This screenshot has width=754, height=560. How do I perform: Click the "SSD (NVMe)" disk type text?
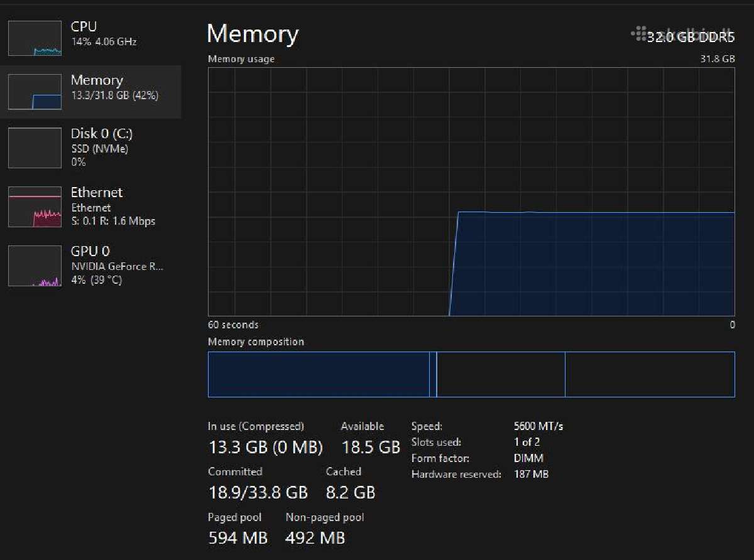[x=99, y=149]
